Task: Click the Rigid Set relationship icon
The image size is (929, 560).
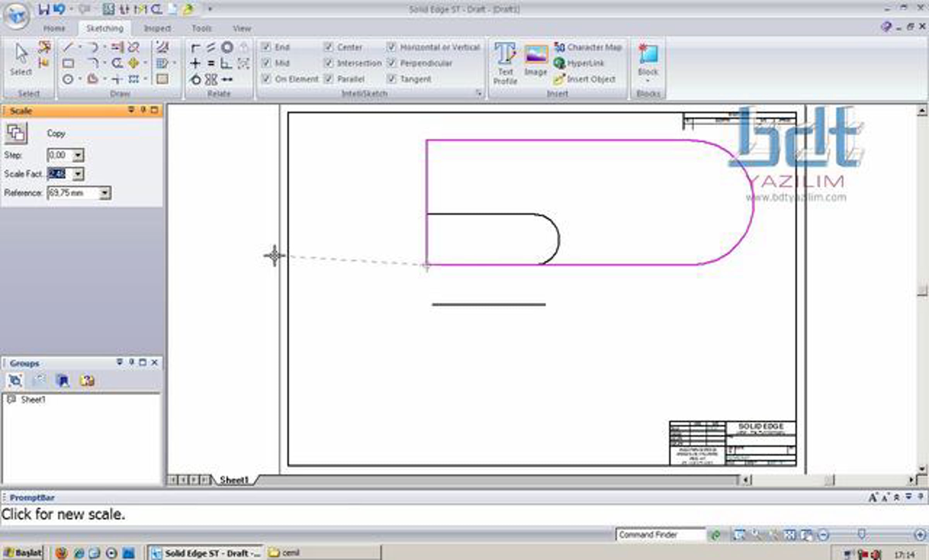Action: tap(243, 63)
